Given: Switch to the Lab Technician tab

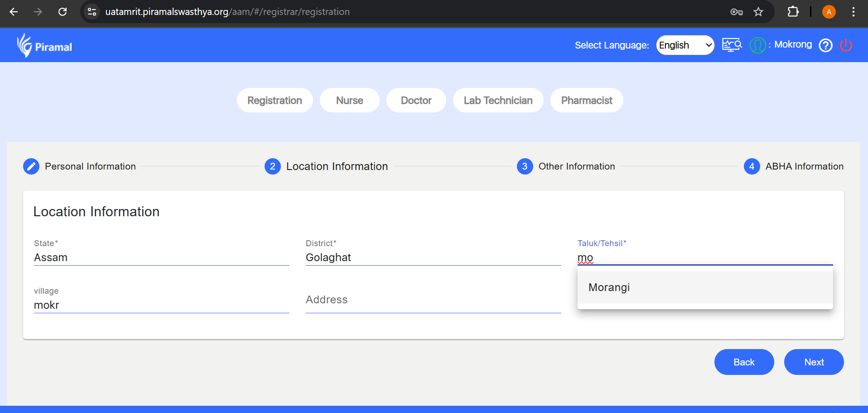Looking at the screenshot, I should [x=498, y=100].
